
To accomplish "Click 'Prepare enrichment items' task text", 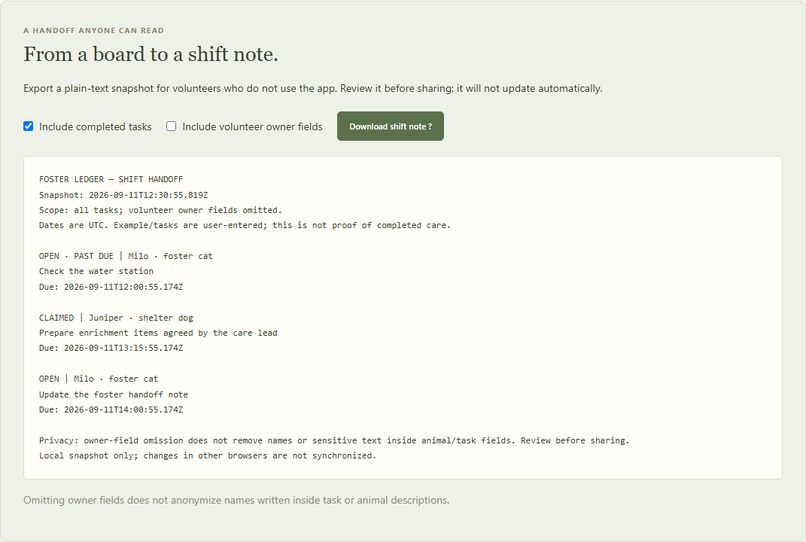I will (x=158, y=333).
